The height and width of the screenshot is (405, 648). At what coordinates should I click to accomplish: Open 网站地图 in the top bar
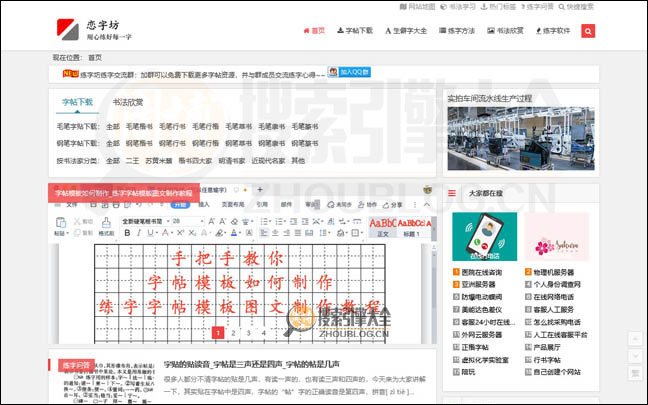tap(418, 7)
